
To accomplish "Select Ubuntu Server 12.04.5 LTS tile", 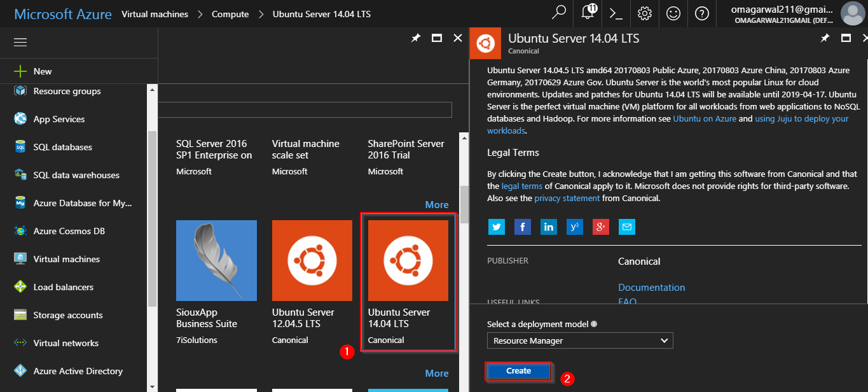I will pyautogui.click(x=312, y=282).
